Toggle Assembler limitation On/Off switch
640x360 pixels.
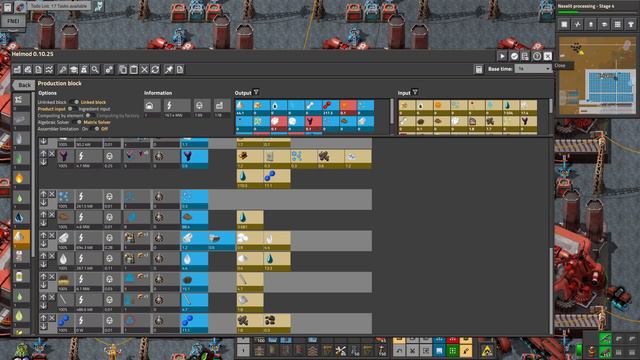(96, 129)
